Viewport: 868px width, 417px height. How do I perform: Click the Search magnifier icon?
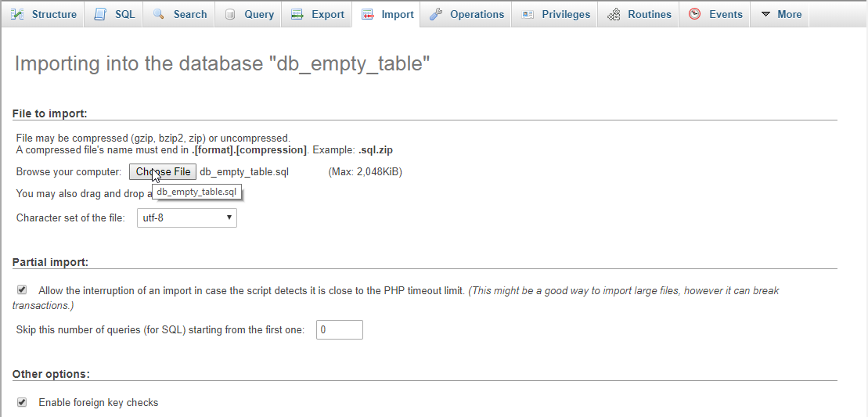point(159,14)
